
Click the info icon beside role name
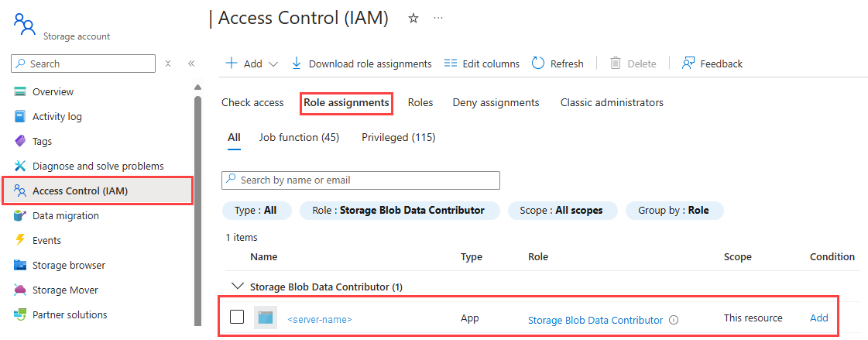[674, 319]
